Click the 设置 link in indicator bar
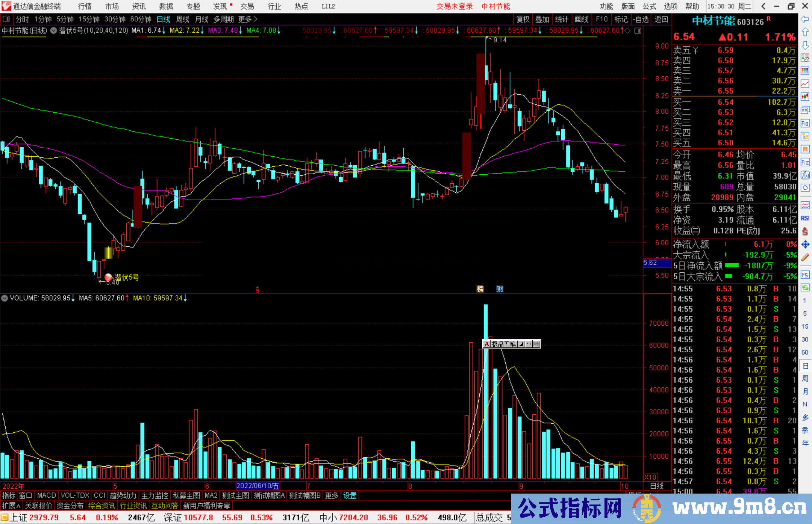The width and height of the screenshot is (812, 524). (x=350, y=495)
